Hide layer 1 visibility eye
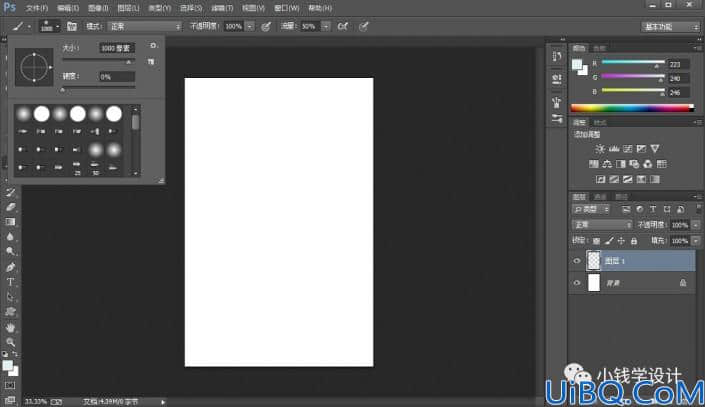 coord(577,261)
